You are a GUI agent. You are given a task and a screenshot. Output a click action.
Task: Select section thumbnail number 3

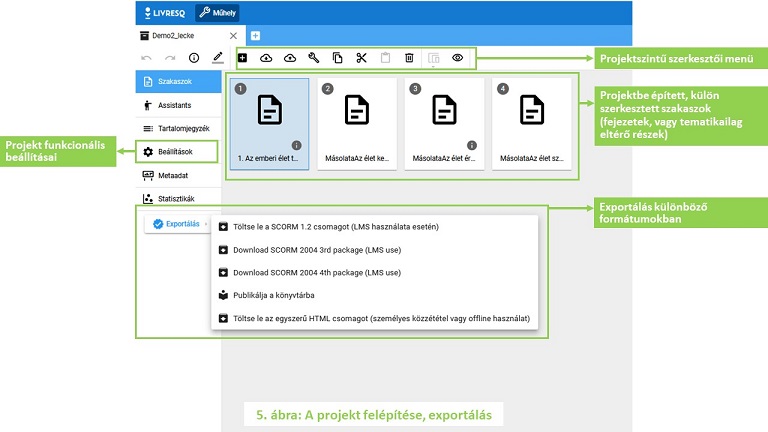444,124
